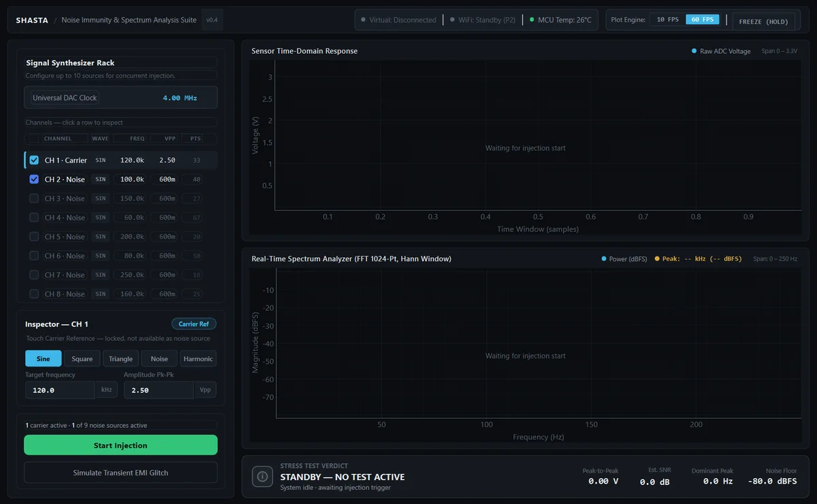Activate the CH 5 · Noise checkbox
The width and height of the screenshot is (817, 504).
pyautogui.click(x=34, y=237)
